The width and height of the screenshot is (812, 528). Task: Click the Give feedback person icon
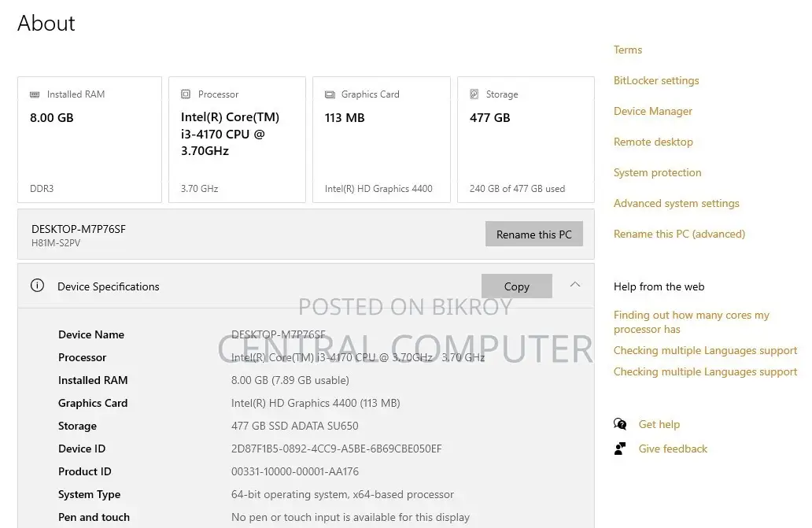point(620,449)
